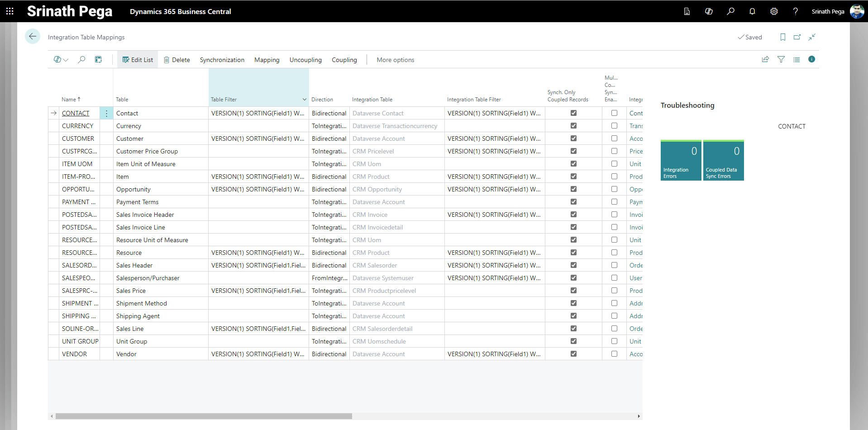868x430 pixels.
Task: Toggle Synch. Only Coupled Records for CONTACT
Action: pos(573,113)
